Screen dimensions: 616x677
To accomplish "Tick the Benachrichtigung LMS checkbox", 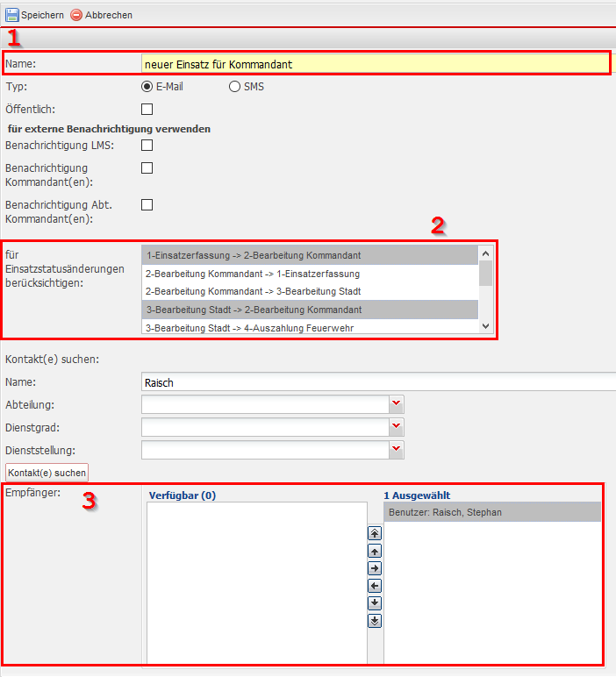I will [147, 145].
